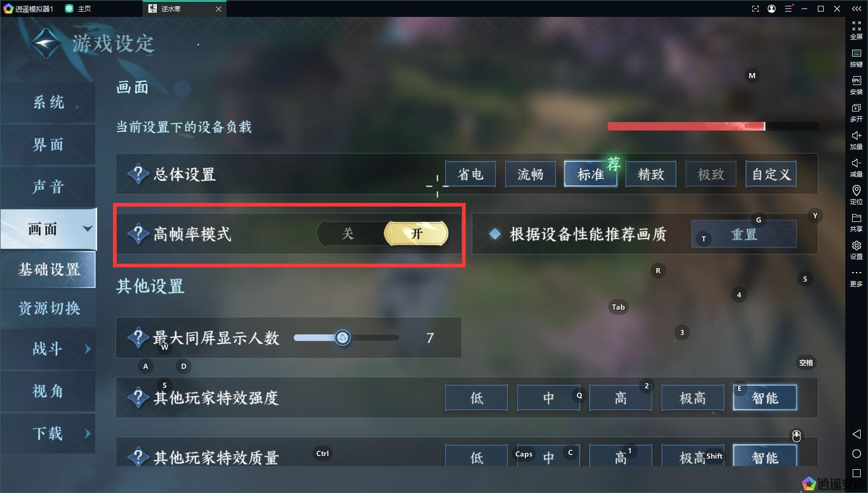Click the 最大同屏显示人数 slider handle
Viewport: 868px width, 493px height.
click(x=343, y=338)
